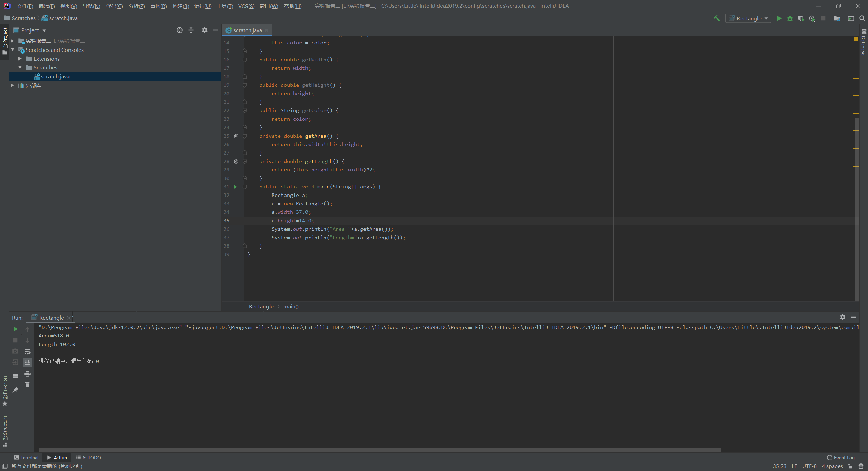868x471 pixels.
Task: Click the Build project hammer icon
Action: tap(717, 18)
